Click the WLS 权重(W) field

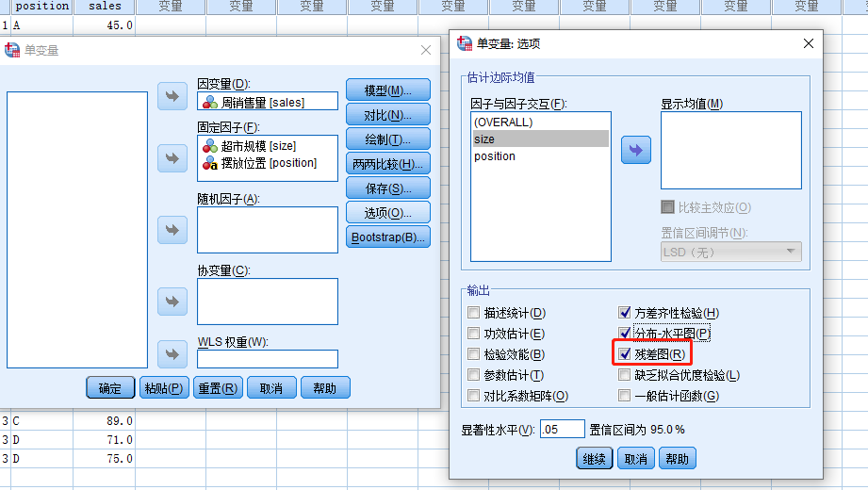(268, 358)
